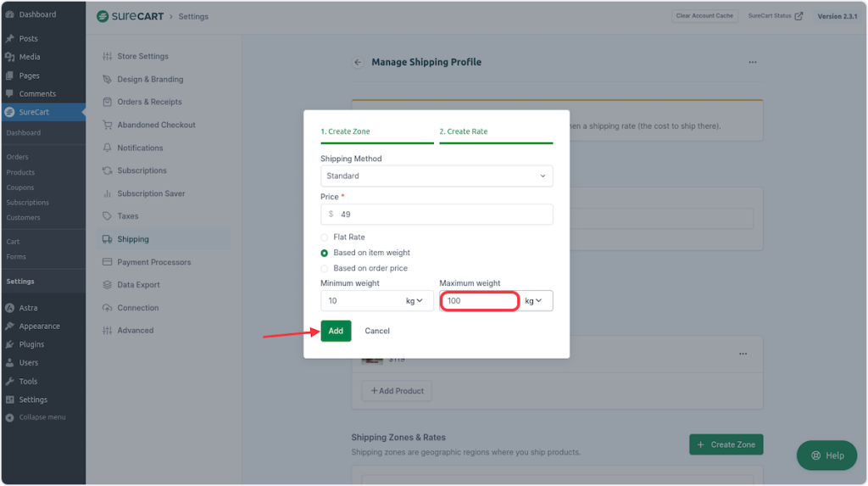Screen dimensions: 868x486
Task: Open Plugins in the WordPress admin menu
Action: pyautogui.click(x=31, y=344)
